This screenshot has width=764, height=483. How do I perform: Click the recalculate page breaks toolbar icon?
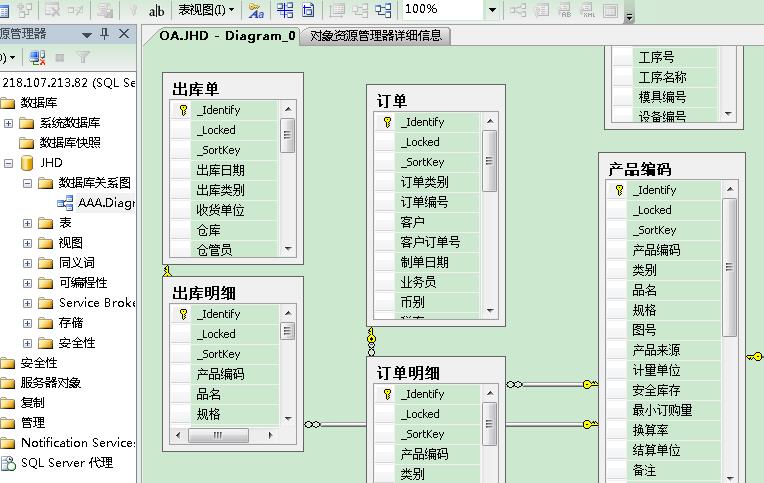pos(308,10)
